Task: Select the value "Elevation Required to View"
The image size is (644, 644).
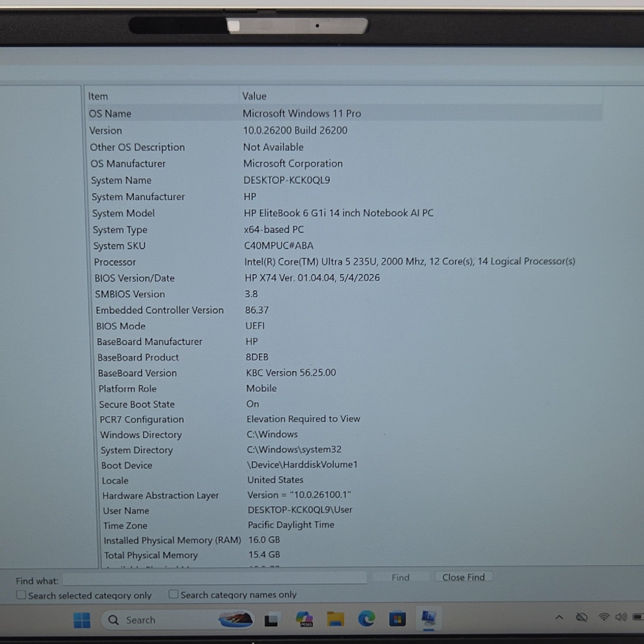Action: point(304,419)
